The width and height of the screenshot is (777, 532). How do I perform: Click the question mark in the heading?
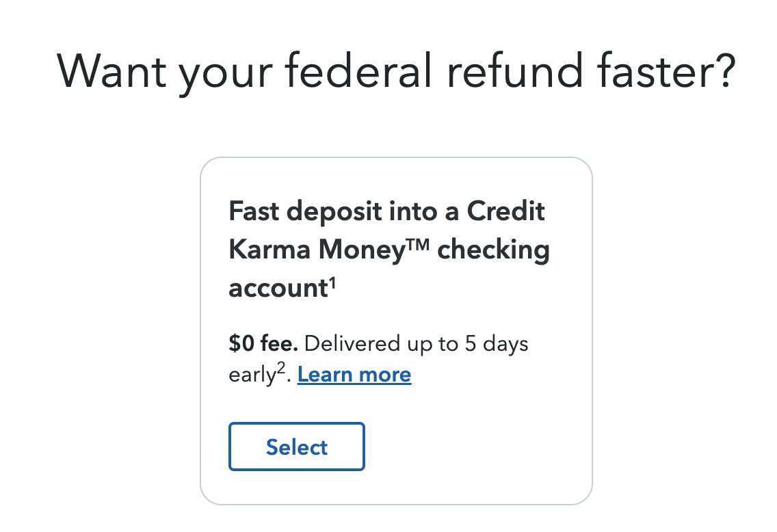722,70
